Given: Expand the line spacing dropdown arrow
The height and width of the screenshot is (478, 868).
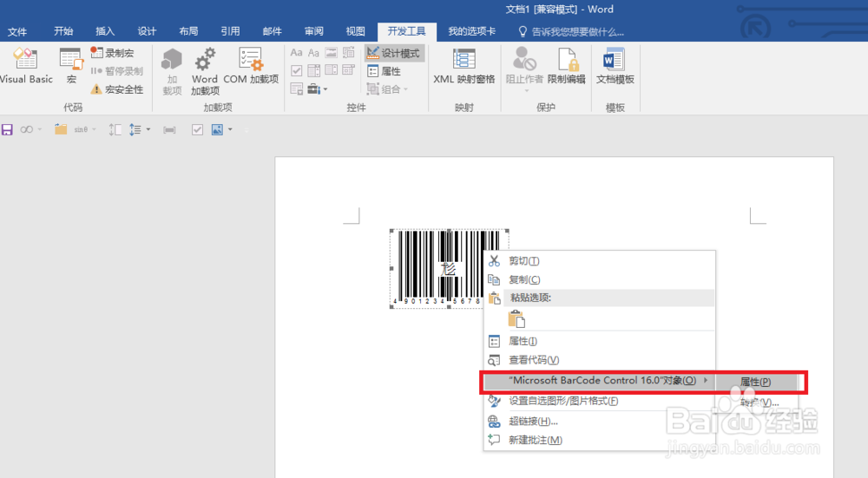Looking at the screenshot, I should coord(148,129).
